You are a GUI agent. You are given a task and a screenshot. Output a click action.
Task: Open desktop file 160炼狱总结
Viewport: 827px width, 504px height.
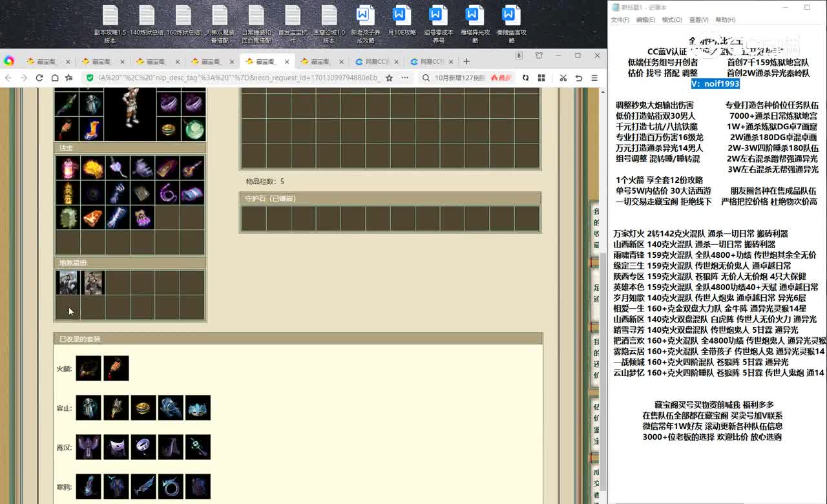pos(183,21)
